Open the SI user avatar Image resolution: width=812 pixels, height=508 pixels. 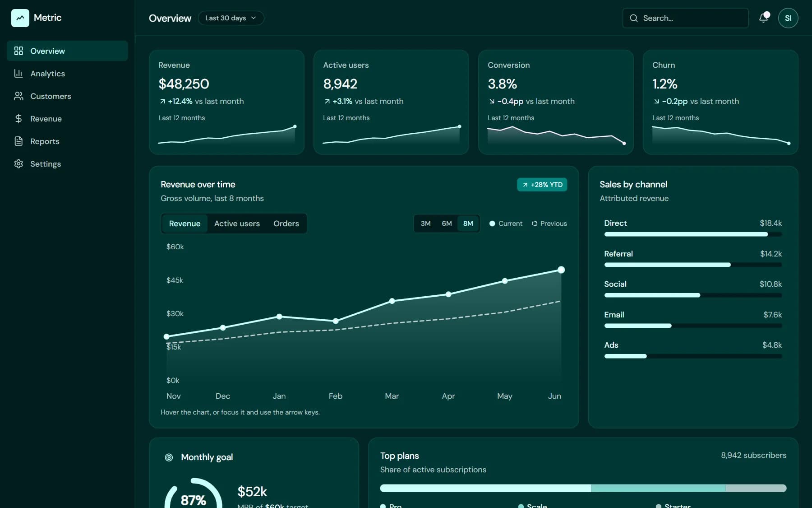pos(788,18)
